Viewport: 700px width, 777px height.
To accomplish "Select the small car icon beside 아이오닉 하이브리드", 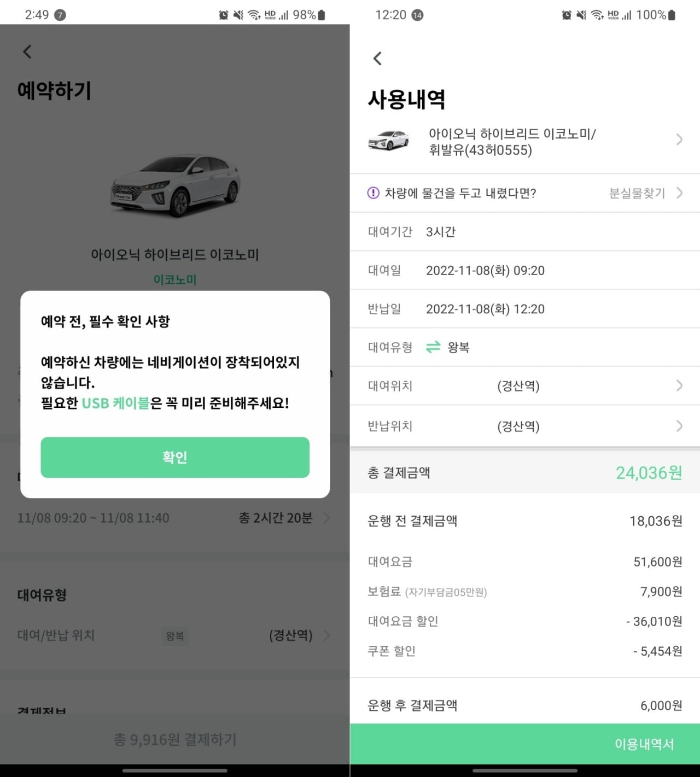I will [388, 140].
